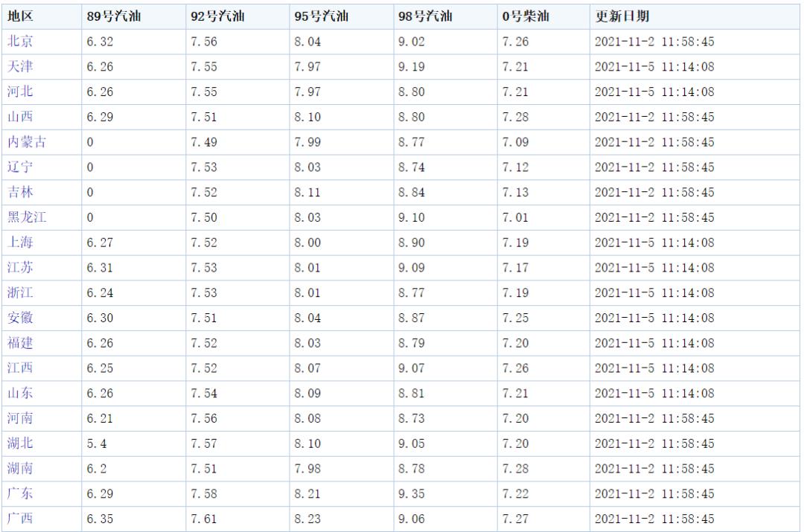Click the 天津 region link
This screenshot has width=804, height=532.
click(20, 67)
